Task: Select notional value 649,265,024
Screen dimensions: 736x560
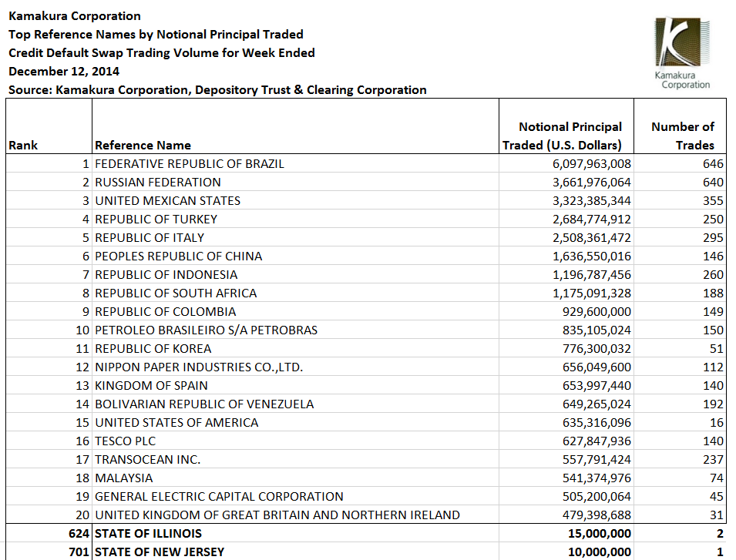Action: point(597,404)
